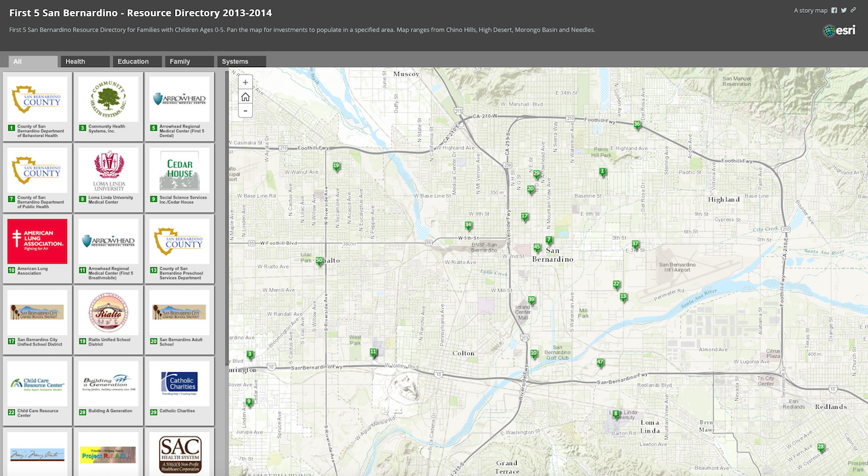
Task: Open American Lung Association card
Action: pos(37,249)
